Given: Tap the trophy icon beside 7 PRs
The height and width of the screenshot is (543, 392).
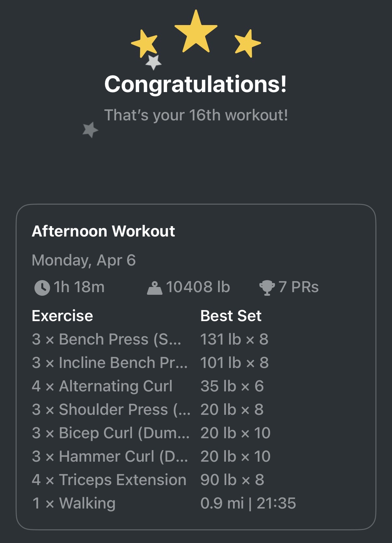Looking at the screenshot, I should coord(267,287).
